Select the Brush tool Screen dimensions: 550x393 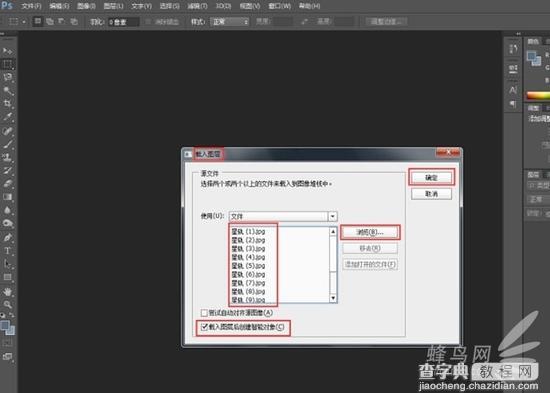pyautogui.click(x=7, y=144)
